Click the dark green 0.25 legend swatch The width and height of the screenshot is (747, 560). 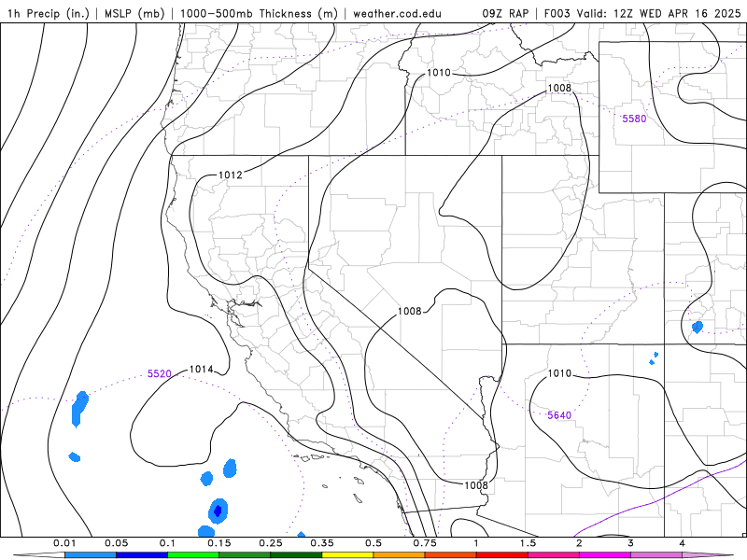pos(296,555)
